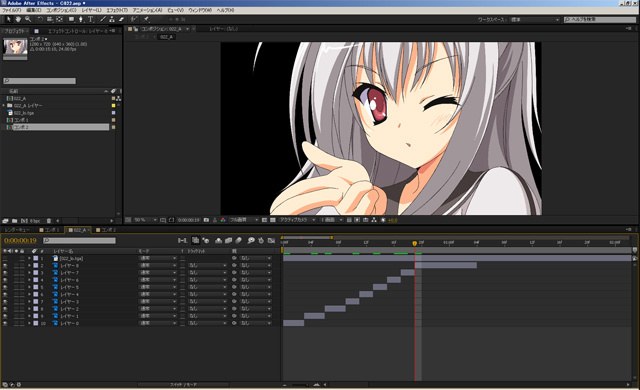The width and height of the screenshot is (640, 390).
Task: Expand the 022_A レイヤー folder in Project
Action: click(4, 105)
